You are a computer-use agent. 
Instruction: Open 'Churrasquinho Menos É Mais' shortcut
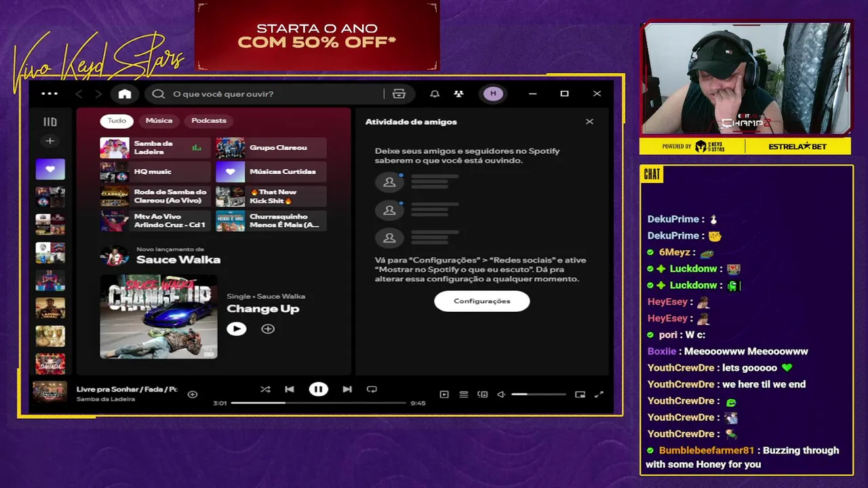tap(271, 221)
